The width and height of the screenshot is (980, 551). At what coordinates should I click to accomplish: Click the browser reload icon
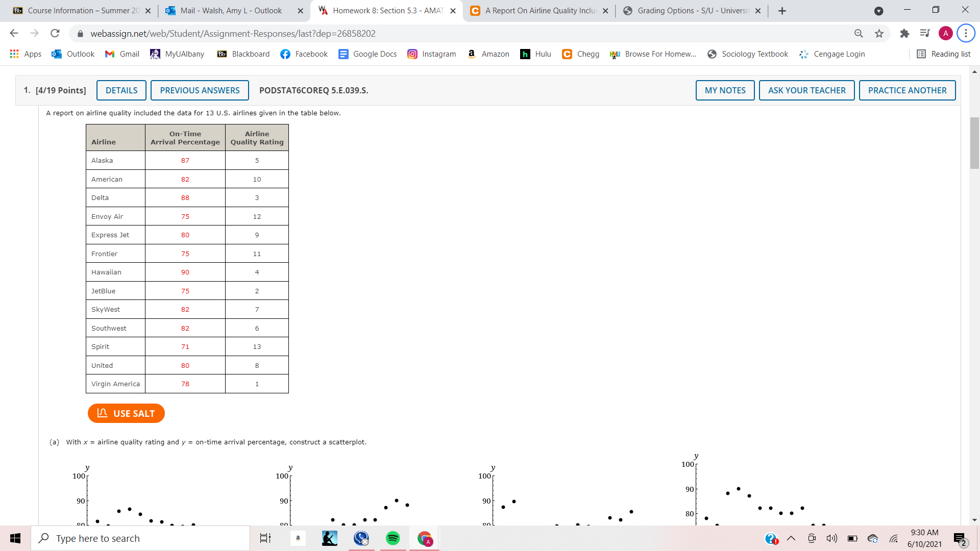point(55,34)
